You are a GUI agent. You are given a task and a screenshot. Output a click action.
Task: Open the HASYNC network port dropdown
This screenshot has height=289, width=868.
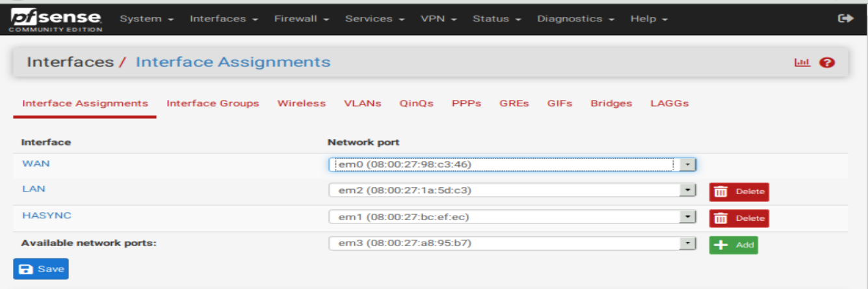pos(512,217)
